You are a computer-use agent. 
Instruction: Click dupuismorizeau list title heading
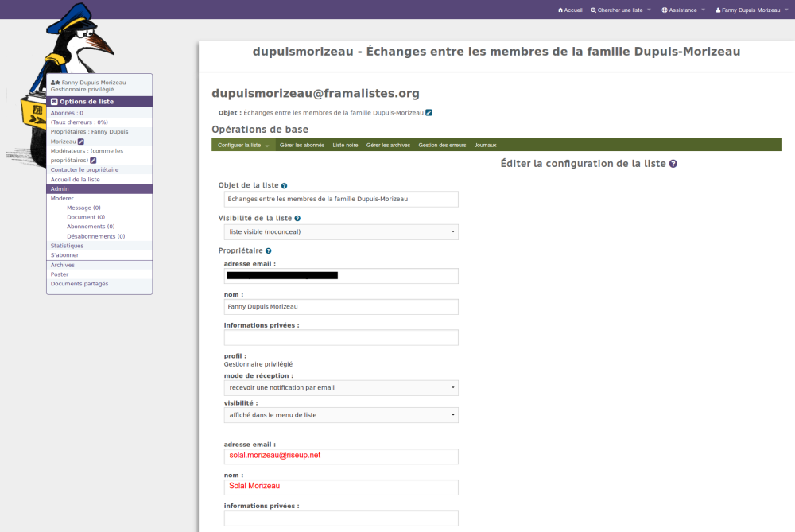click(496, 52)
